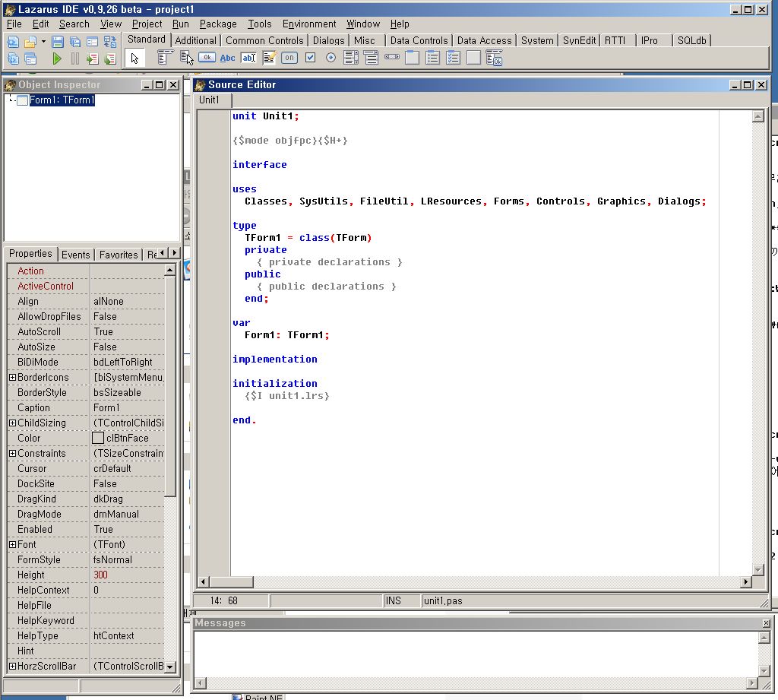Viewport: 778px width, 700px height.
Task: Pick the TMemo component icon
Action: coord(270,58)
